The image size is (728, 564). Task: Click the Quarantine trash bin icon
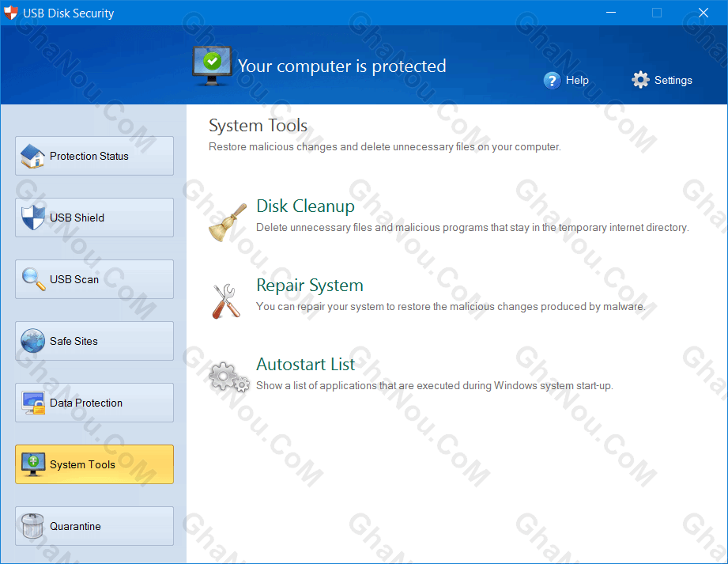pyautogui.click(x=32, y=526)
